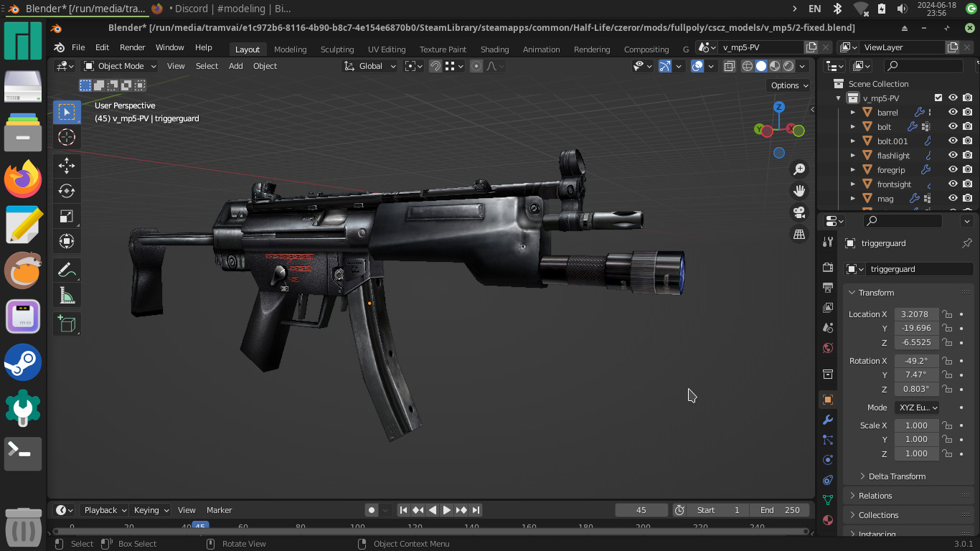Open the Object Mode dropdown

tap(120, 66)
